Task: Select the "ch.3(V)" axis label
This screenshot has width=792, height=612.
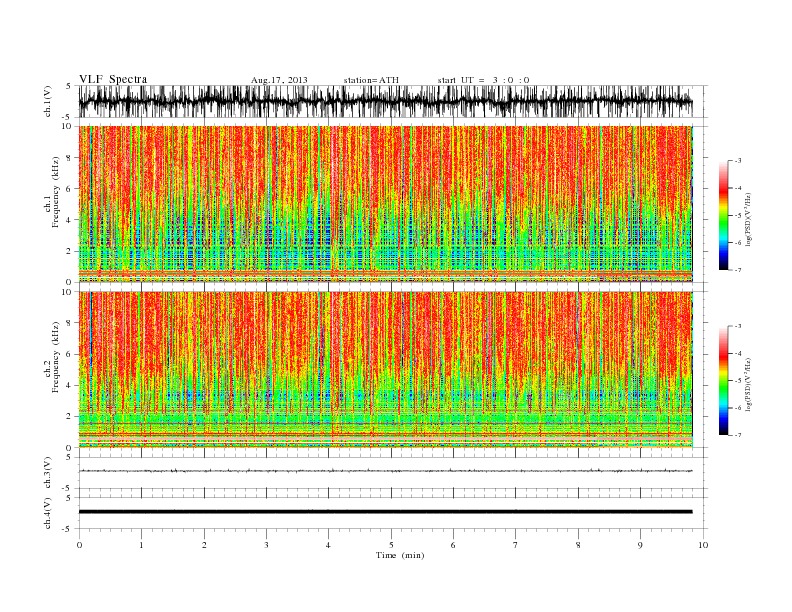Action: point(48,473)
